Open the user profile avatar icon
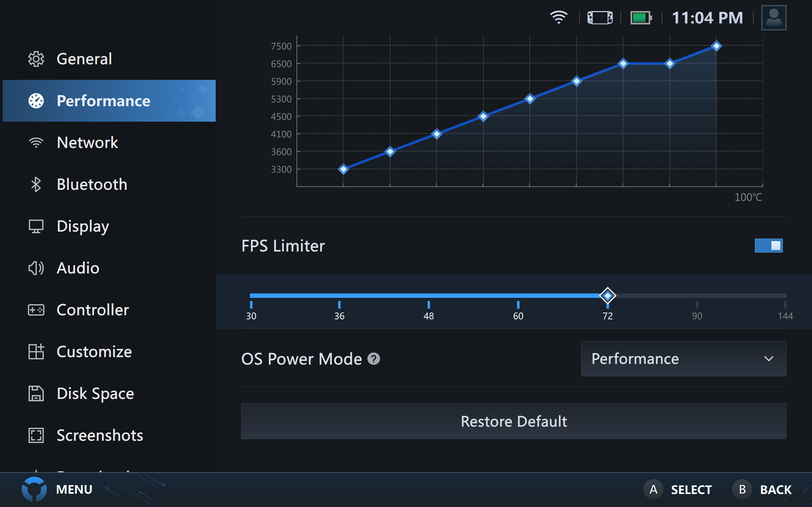 point(773,17)
